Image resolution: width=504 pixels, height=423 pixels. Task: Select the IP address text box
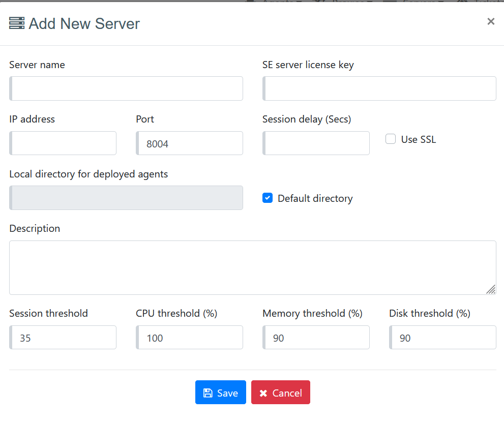(x=63, y=143)
